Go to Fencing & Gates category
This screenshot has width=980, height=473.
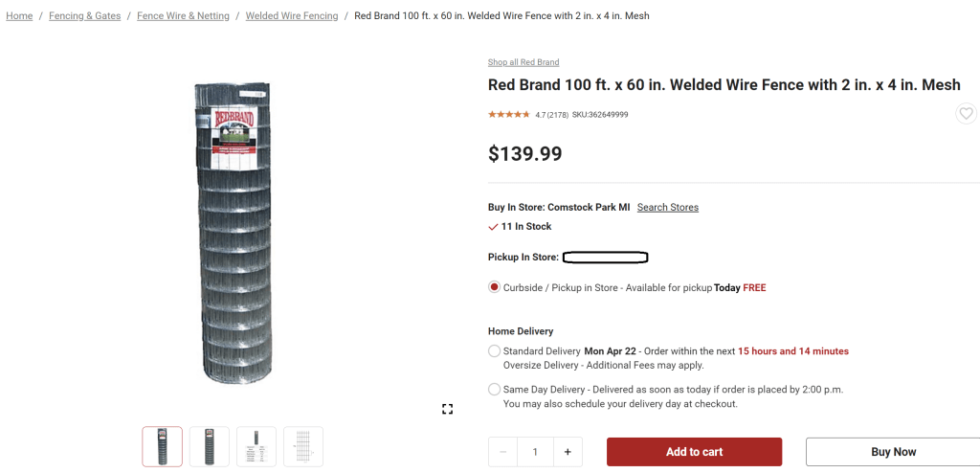click(x=85, y=16)
